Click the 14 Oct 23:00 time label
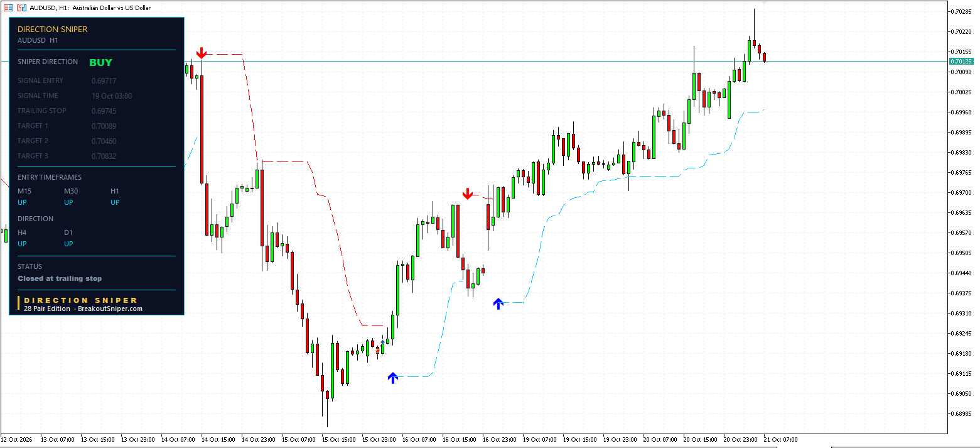Image resolution: width=980 pixels, height=448 pixels. [258, 440]
